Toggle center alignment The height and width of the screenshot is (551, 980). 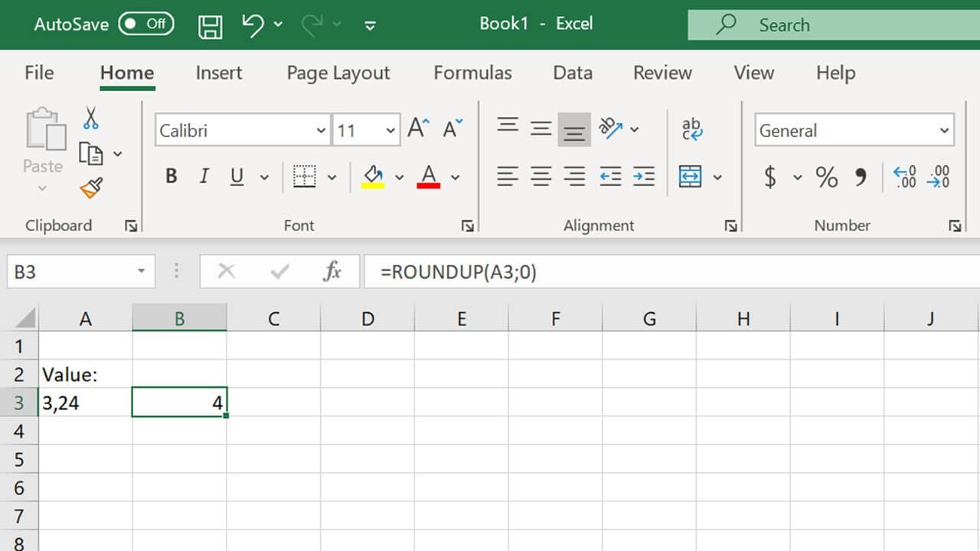(x=541, y=177)
